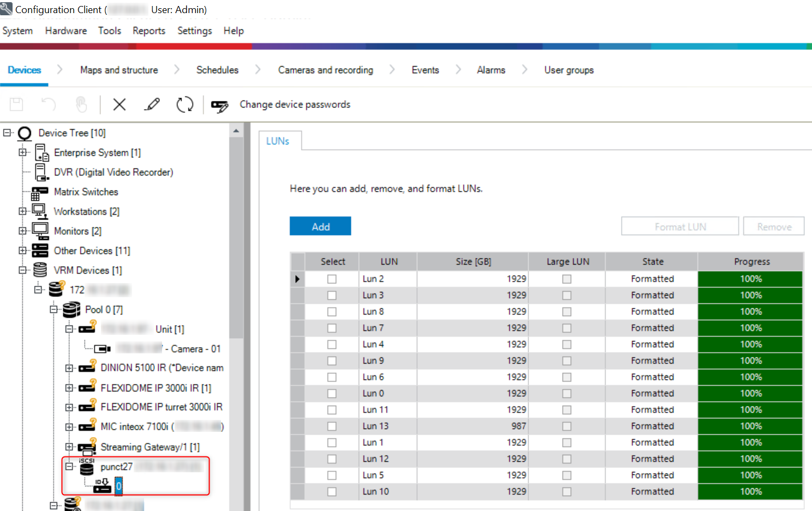Switch to Cameras and recording tab
812x511 pixels.
(325, 70)
